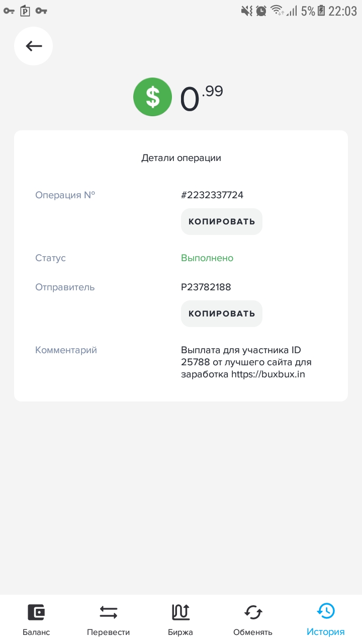This screenshot has height=644, width=362.
Task: Tap the Перевести transfer arrows icon
Action: (x=109, y=612)
